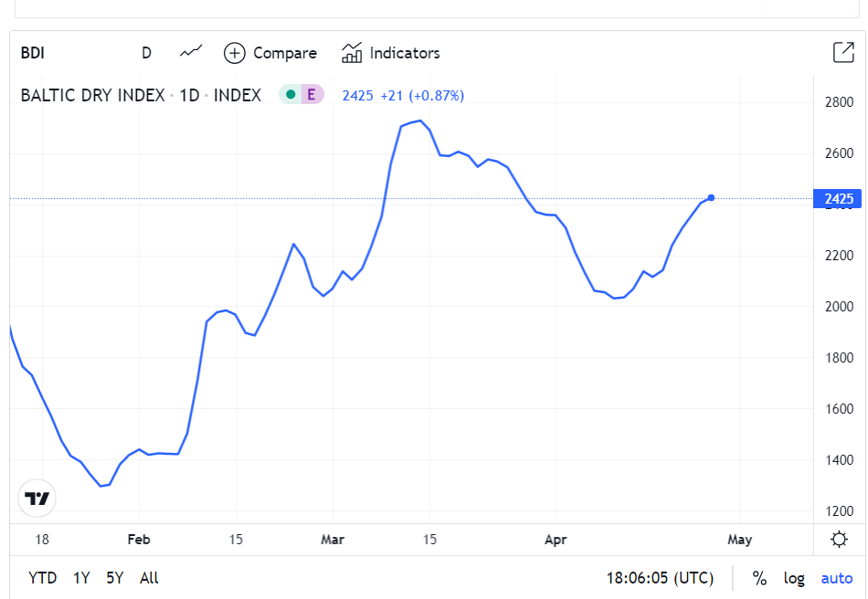Click the Feb date axis label
This screenshot has height=599, width=868.
pyautogui.click(x=138, y=540)
